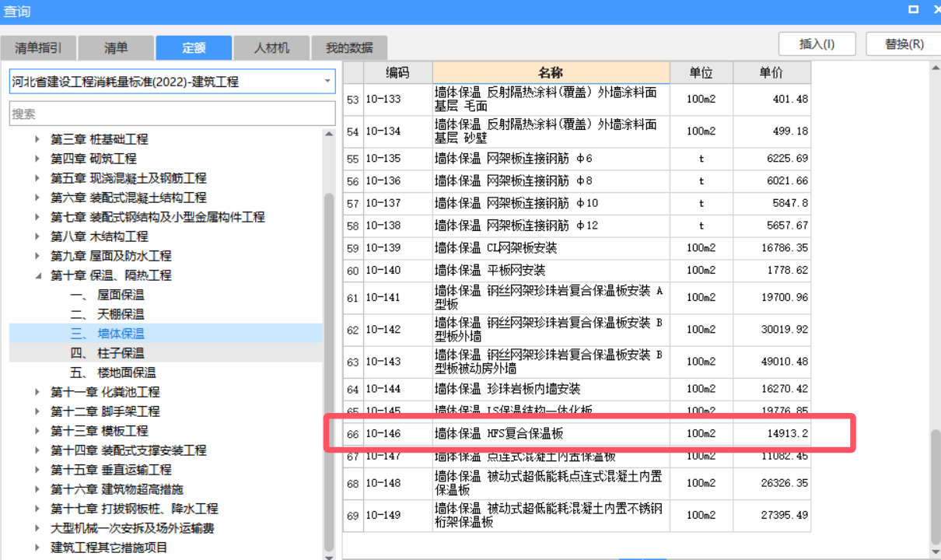The image size is (941, 560).
Task: Expand 第七章 装配式钢结构 node
Action: [37, 217]
